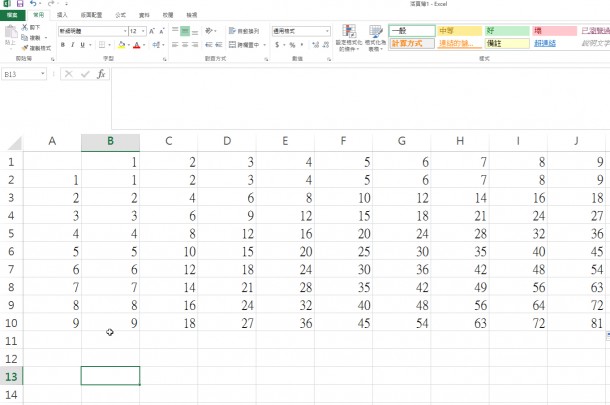Toggle Underline formatting
The width and height of the screenshot is (610, 405).
tap(82, 45)
